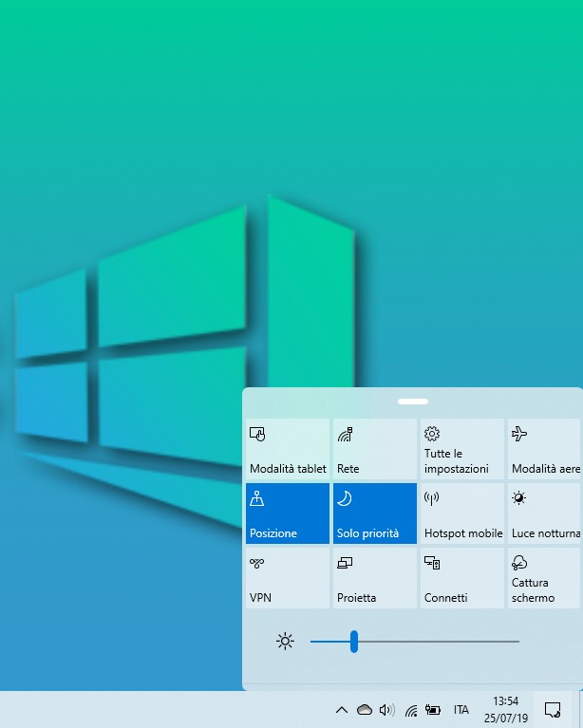Disable the Solo priorità focus assist tile
The width and height of the screenshot is (583, 728).
[375, 513]
